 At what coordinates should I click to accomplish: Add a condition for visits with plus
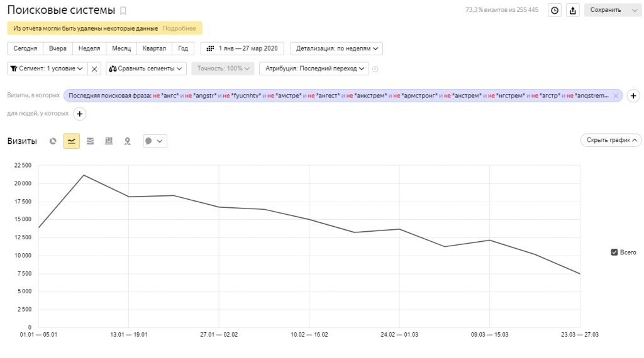click(x=633, y=95)
